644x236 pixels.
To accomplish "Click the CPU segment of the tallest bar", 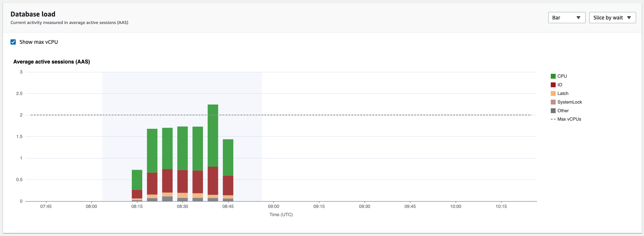I will point(213,136).
